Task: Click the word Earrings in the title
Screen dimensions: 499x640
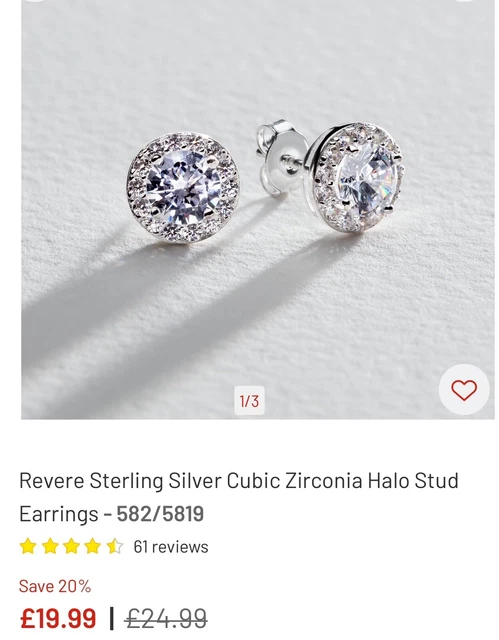Action: click(x=59, y=514)
